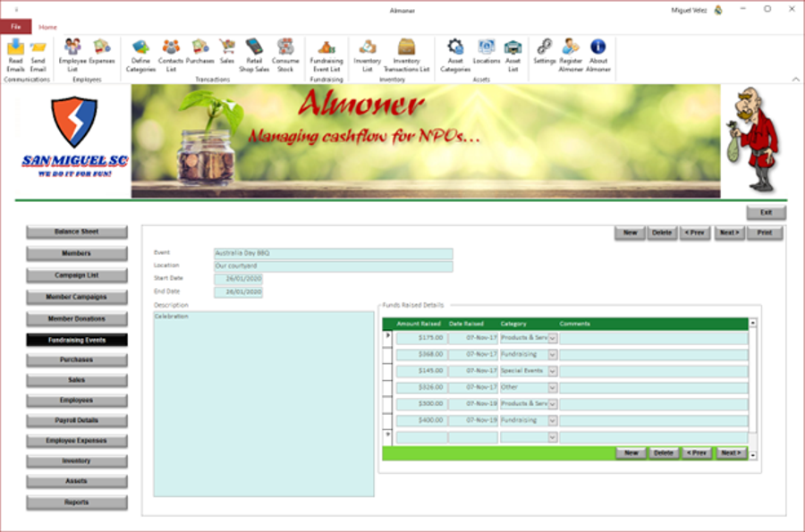Open the Employee List
The height and width of the screenshot is (532, 805).
point(72,55)
